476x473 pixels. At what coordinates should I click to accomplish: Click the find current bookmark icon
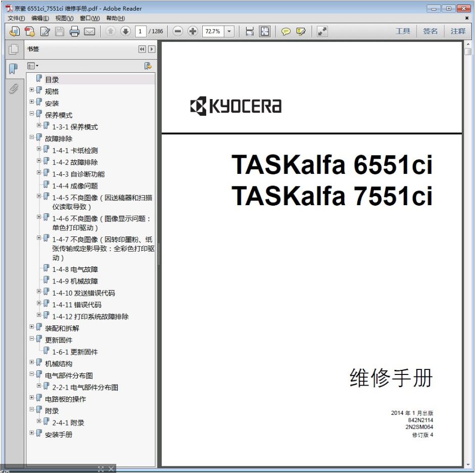click(x=148, y=66)
